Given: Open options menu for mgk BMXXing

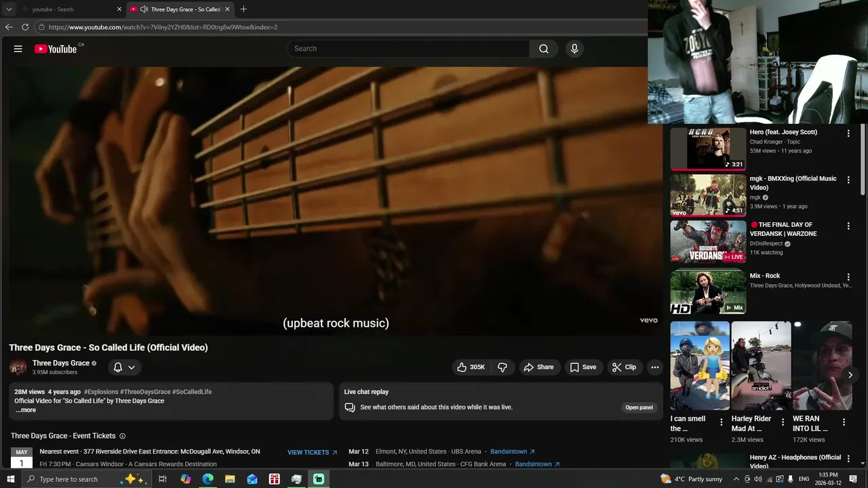Looking at the screenshot, I should [x=848, y=180].
